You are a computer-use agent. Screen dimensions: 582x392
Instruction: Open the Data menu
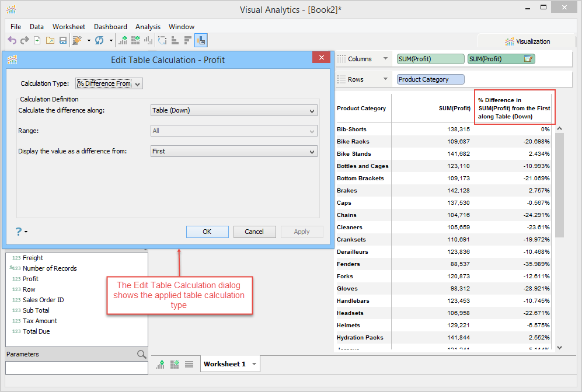click(x=37, y=27)
